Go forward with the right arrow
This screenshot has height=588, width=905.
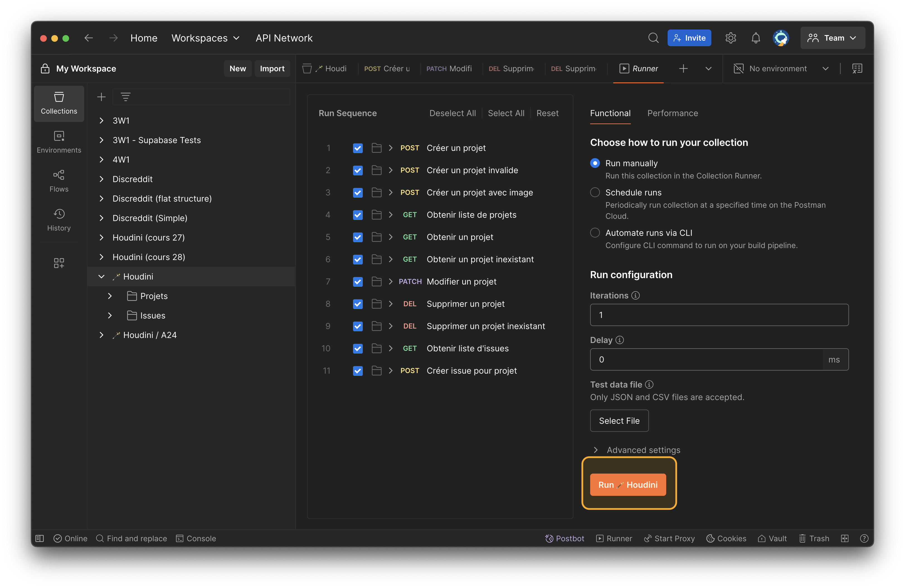tap(113, 38)
